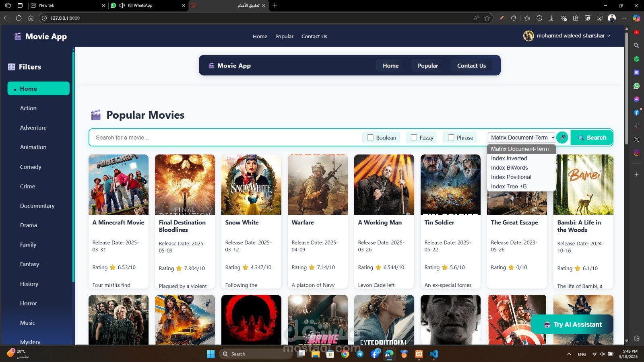Viewport: 644px width, 362px height.
Task: Click the Contact Us button in inner navbar
Action: pos(471,66)
